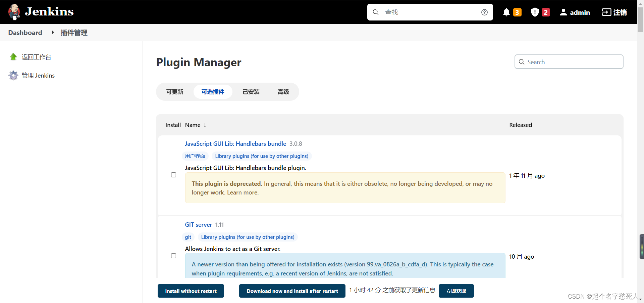Click the Name column sort arrow
The width and height of the screenshot is (644, 303).
[205, 125]
